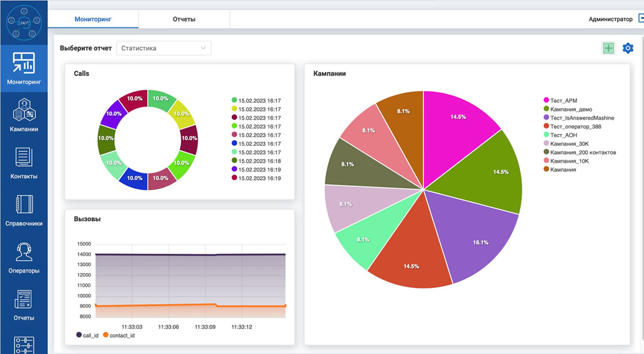This screenshot has width=644, height=354.
Task: Select the Мониторинг top tab
Action: tap(93, 19)
